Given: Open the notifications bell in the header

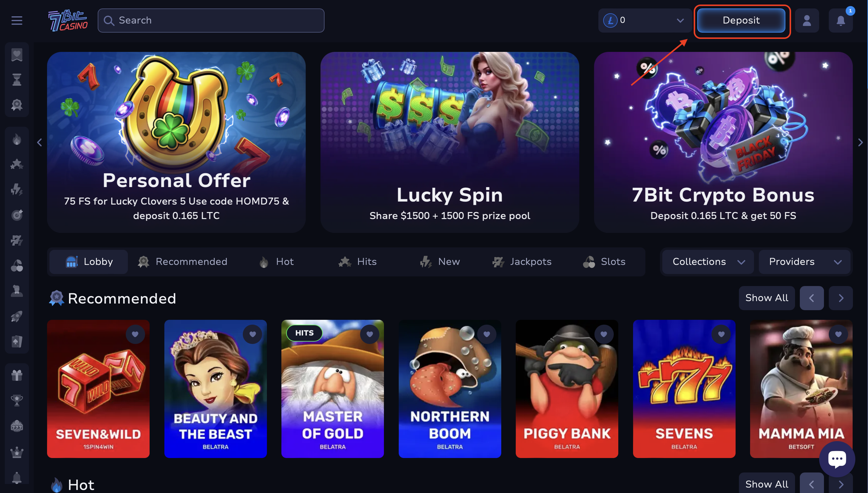Looking at the screenshot, I should click(x=841, y=20).
